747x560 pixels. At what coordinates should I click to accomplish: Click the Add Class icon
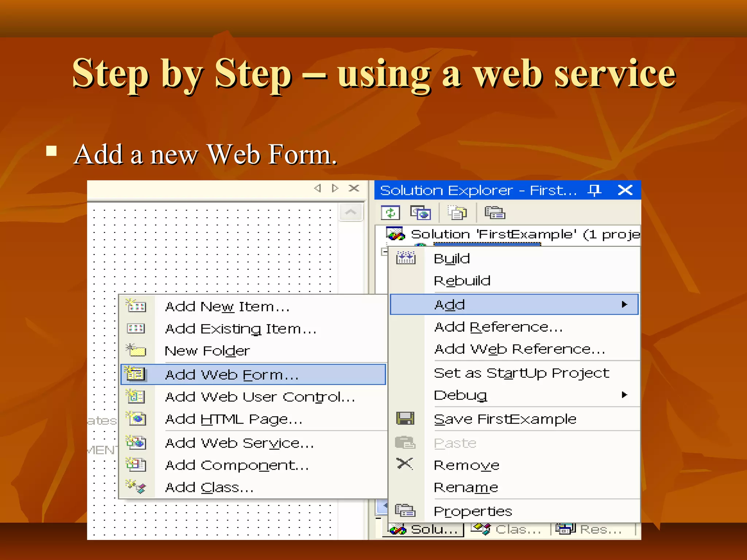click(x=136, y=486)
